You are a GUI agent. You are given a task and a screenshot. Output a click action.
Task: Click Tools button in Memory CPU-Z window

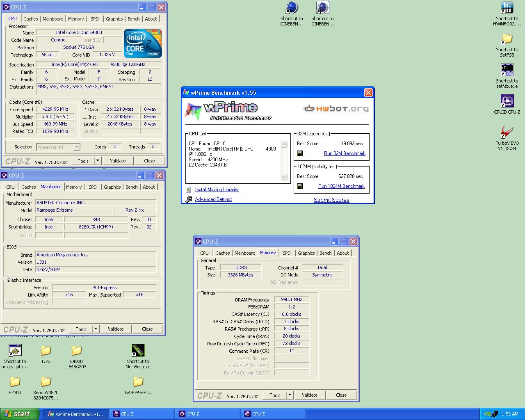(x=275, y=395)
